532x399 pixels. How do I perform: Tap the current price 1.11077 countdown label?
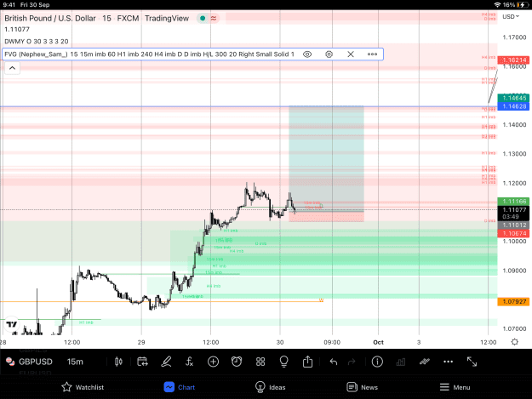pos(513,214)
